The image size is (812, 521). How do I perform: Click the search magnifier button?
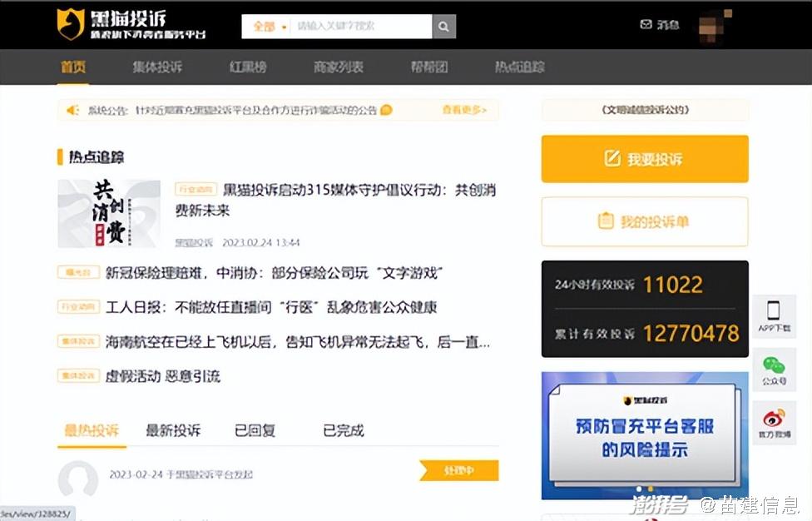click(443, 26)
